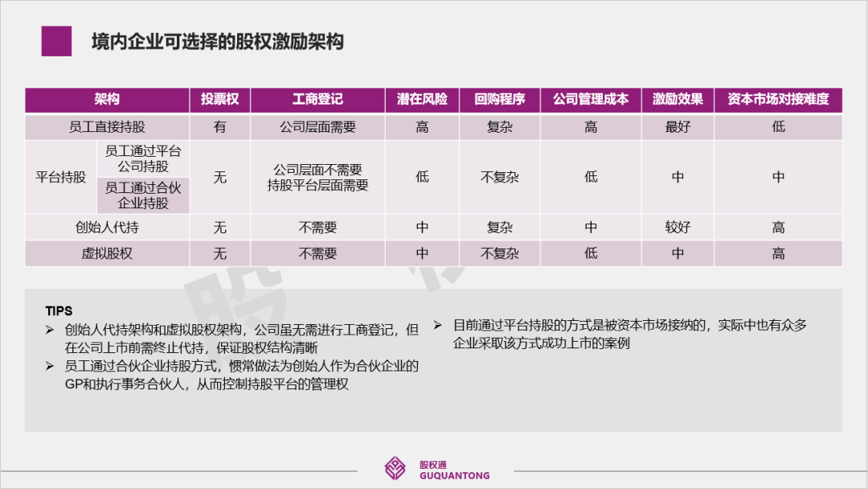Click 复杂 in the 员工直接持股 row

(x=499, y=127)
